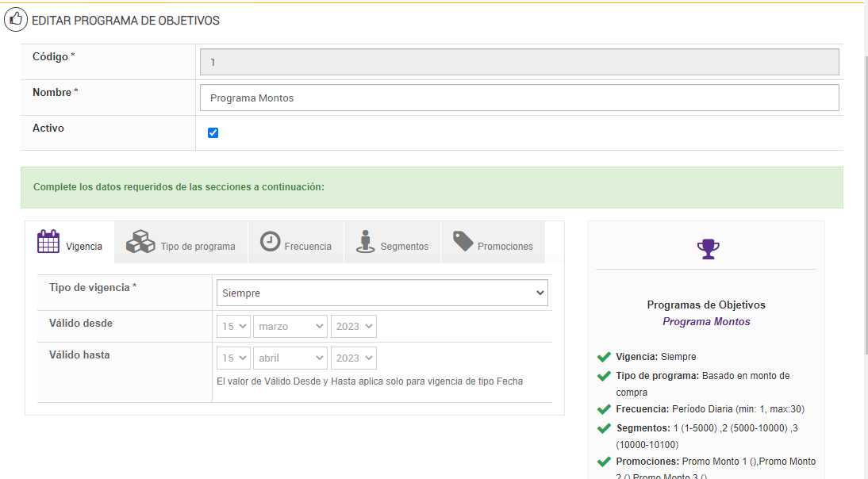
Task: Click the Nombre text field
Action: tap(519, 98)
